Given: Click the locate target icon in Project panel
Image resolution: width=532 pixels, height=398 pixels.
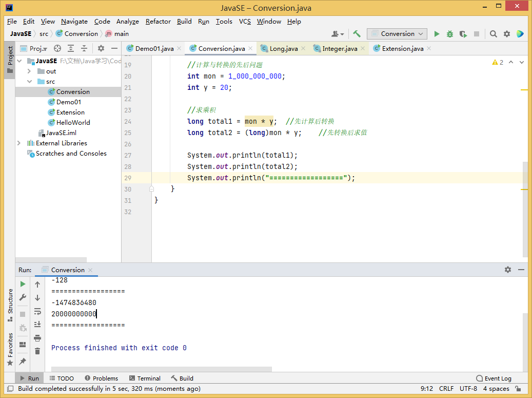Looking at the screenshot, I should [x=57, y=48].
